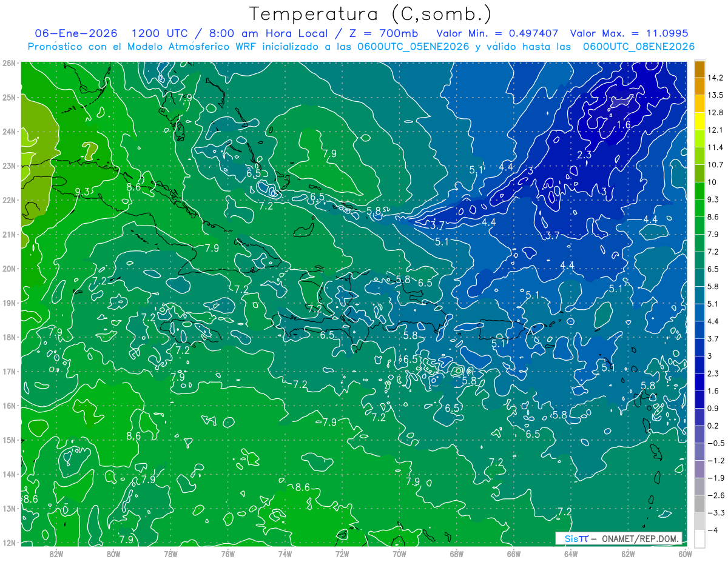This screenshot has width=728, height=562.
Task: Click the "12N" latitude axis label
Action: click(9, 543)
